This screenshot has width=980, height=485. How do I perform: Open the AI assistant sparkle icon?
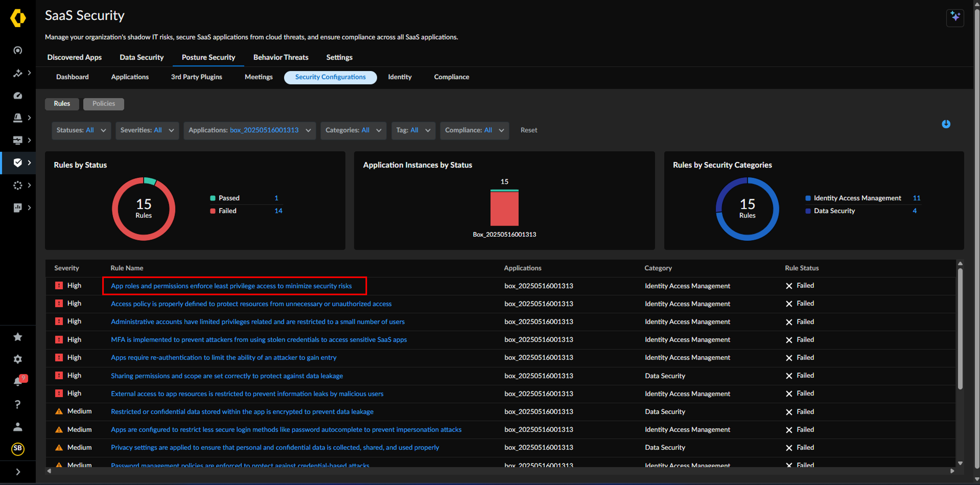[955, 17]
